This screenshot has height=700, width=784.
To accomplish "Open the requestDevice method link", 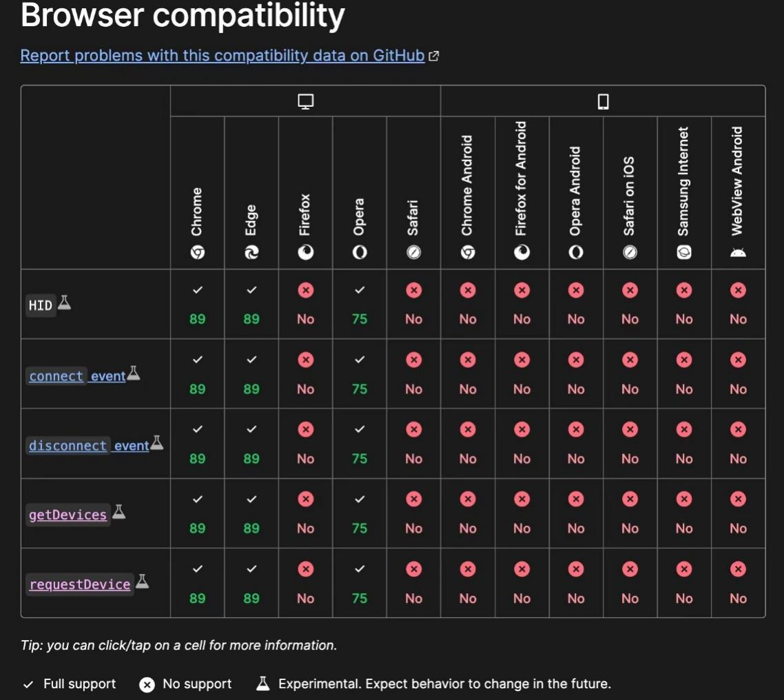I will (x=79, y=584).
